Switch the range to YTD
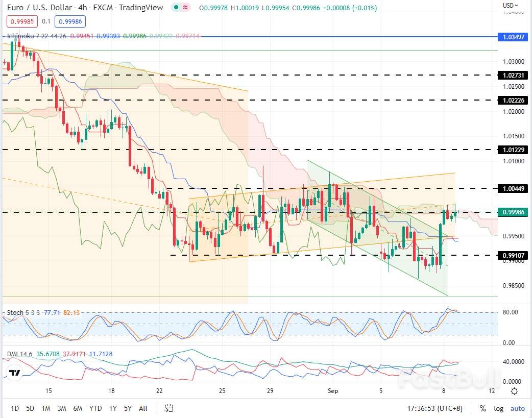This screenshot has width=532, height=418. pyautogui.click(x=95, y=408)
